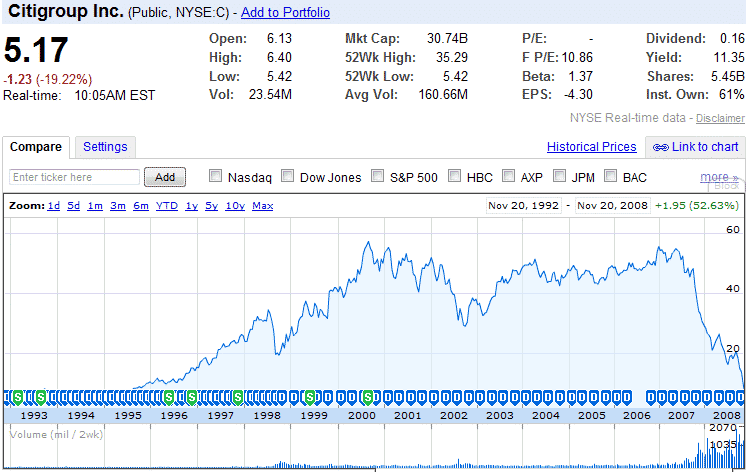Open the Add to Portfolio link
Viewport: 746px width, 472px height.
point(285,12)
